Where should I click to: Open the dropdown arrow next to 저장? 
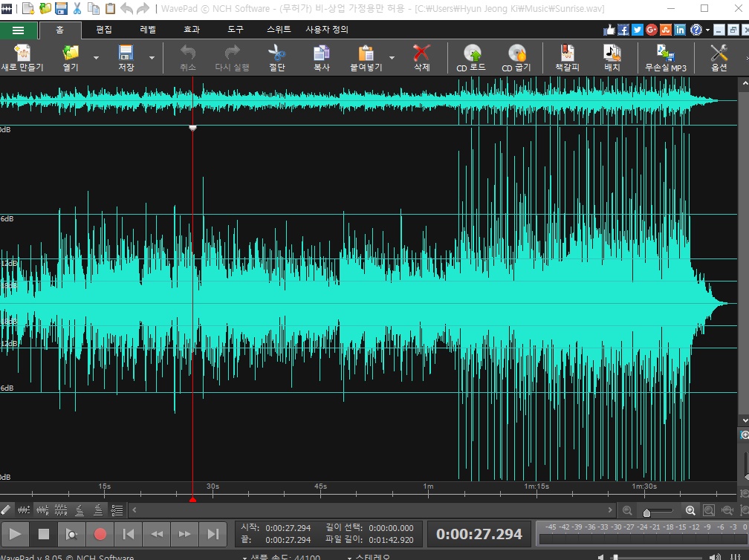click(x=152, y=58)
